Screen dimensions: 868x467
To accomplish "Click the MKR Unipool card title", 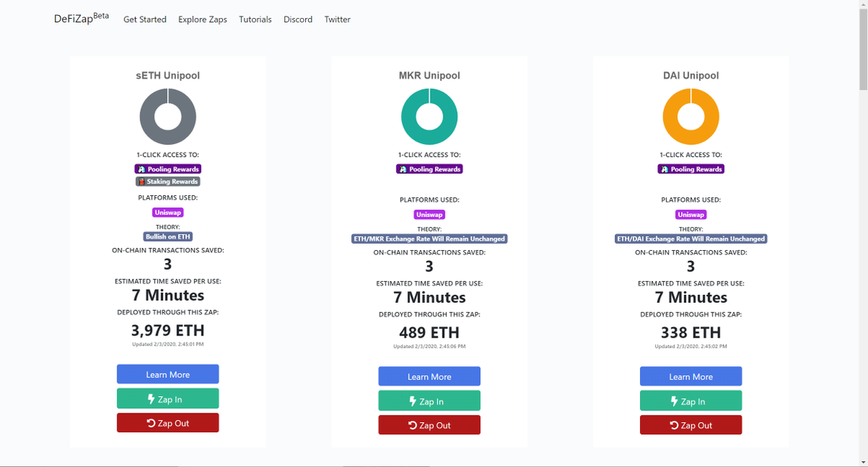I will coord(430,75).
